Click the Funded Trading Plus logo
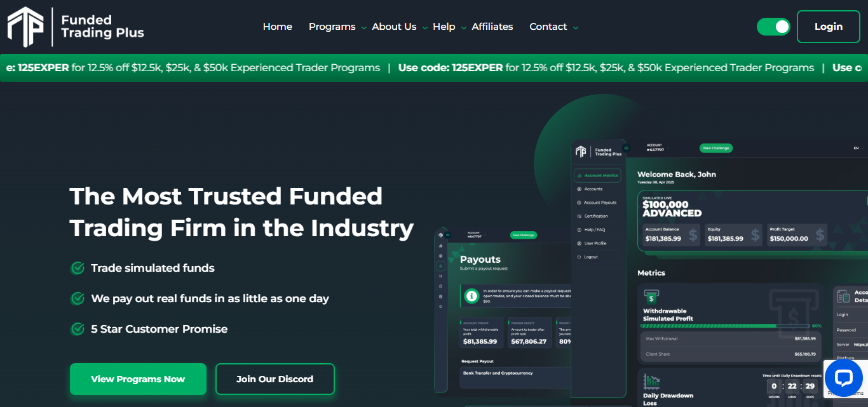The image size is (868, 407). click(x=76, y=27)
